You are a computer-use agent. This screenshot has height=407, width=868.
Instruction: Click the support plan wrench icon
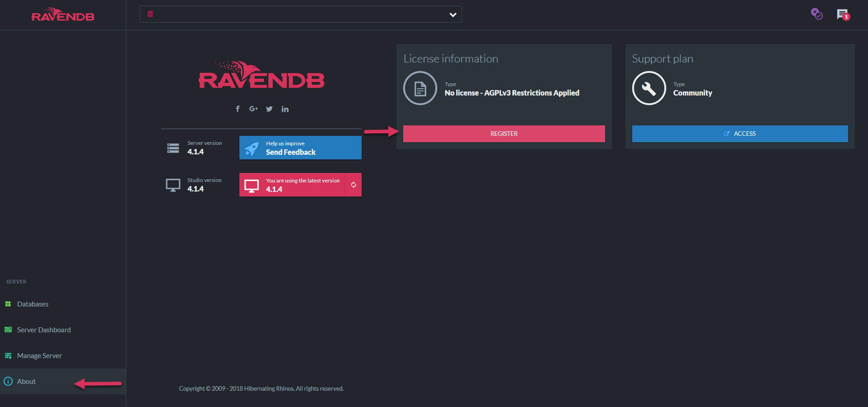[x=649, y=88]
